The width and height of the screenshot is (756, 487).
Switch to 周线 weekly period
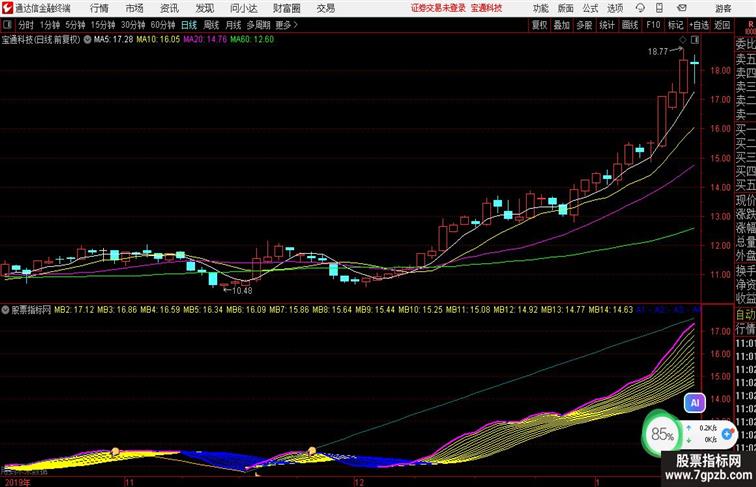click(211, 25)
